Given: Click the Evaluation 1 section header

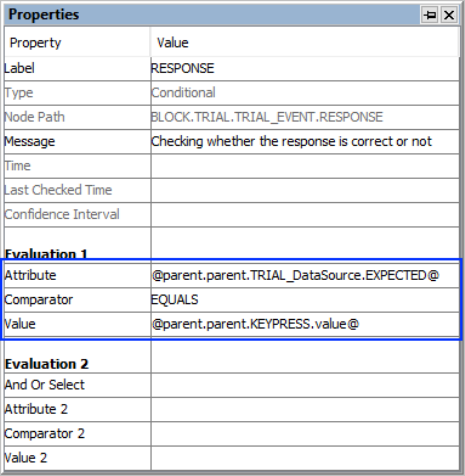Looking at the screenshot, I should (46, 254).
